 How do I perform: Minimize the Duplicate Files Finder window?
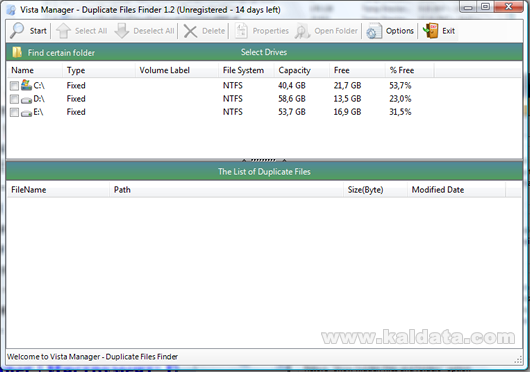[x=468, y=7]
